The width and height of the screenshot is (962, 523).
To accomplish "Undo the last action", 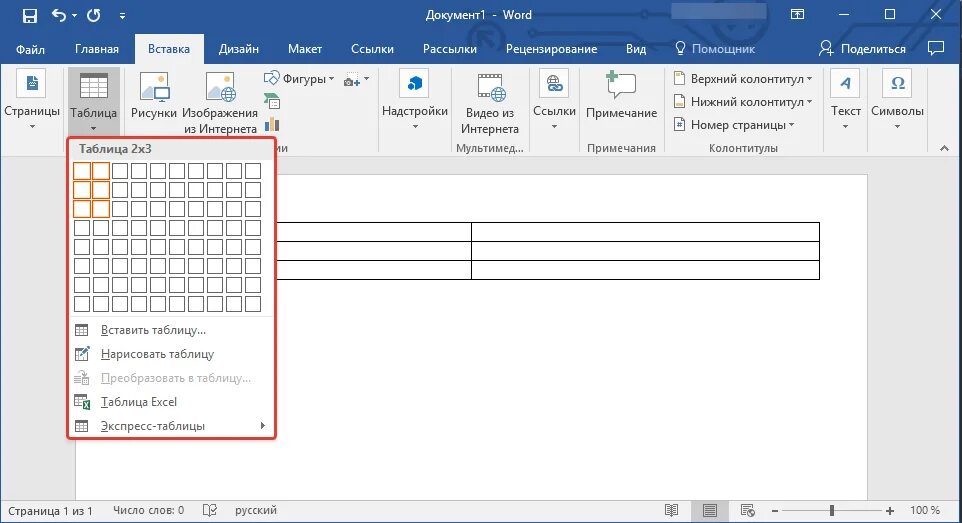I will pyautogui.click(x=59, y=15).
